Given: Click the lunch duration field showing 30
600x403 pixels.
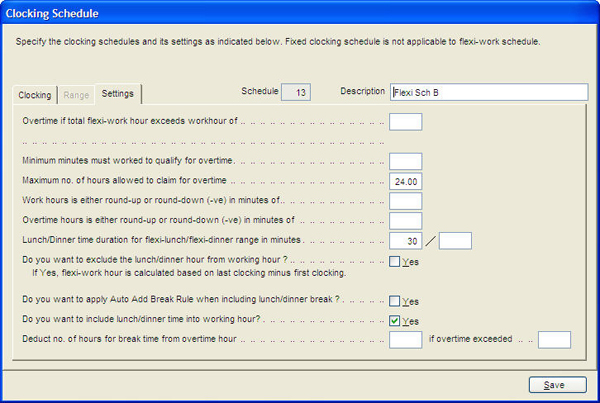Looking at the screenshot, I should (x=406, y=241).
